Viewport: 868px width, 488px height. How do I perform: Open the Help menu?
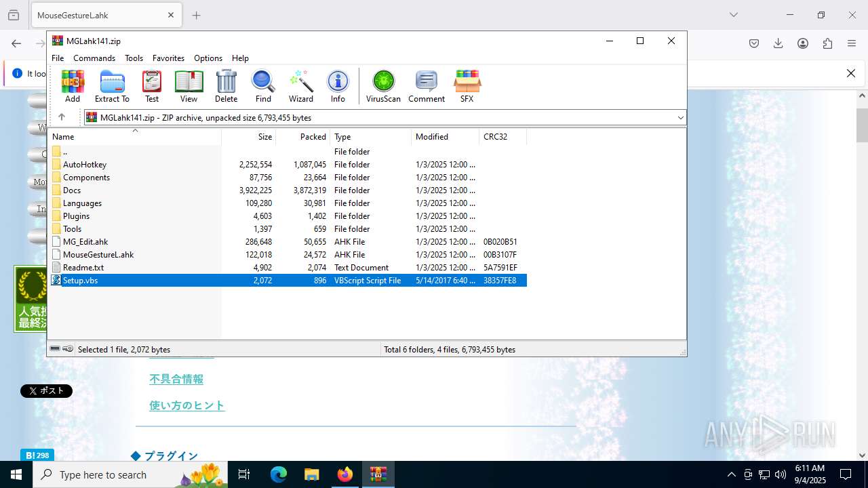[240, 58]
